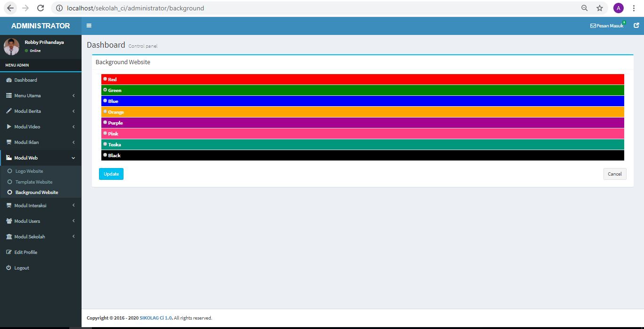The width and height of the screenshot is (644, 329).
Task: Click the Dashboard icon in sidebar
Action: pos(9,80)
